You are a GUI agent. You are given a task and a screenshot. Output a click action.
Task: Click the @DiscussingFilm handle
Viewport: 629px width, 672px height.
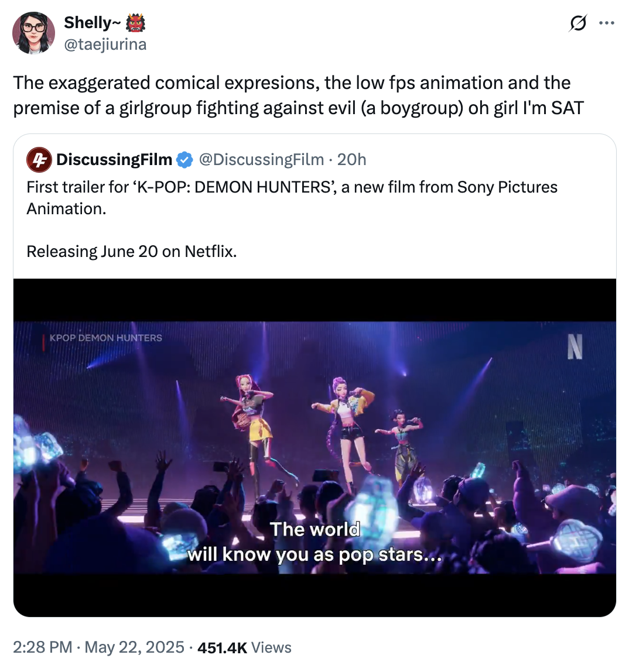point(261,160)
